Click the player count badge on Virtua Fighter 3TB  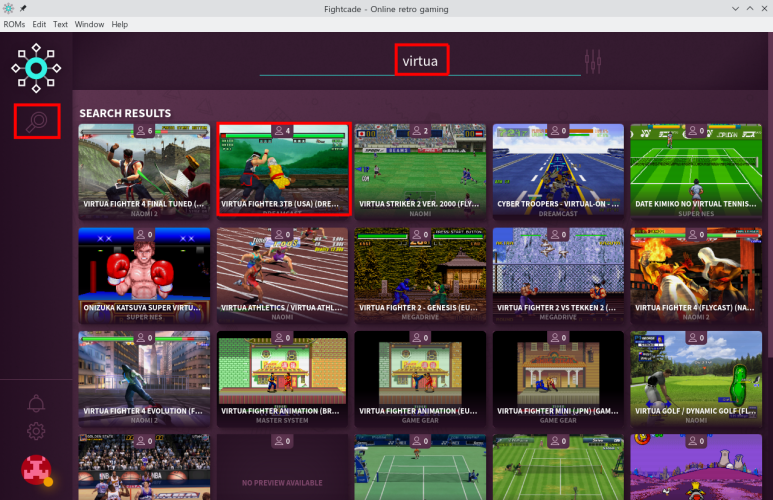(x=282, y=131)
